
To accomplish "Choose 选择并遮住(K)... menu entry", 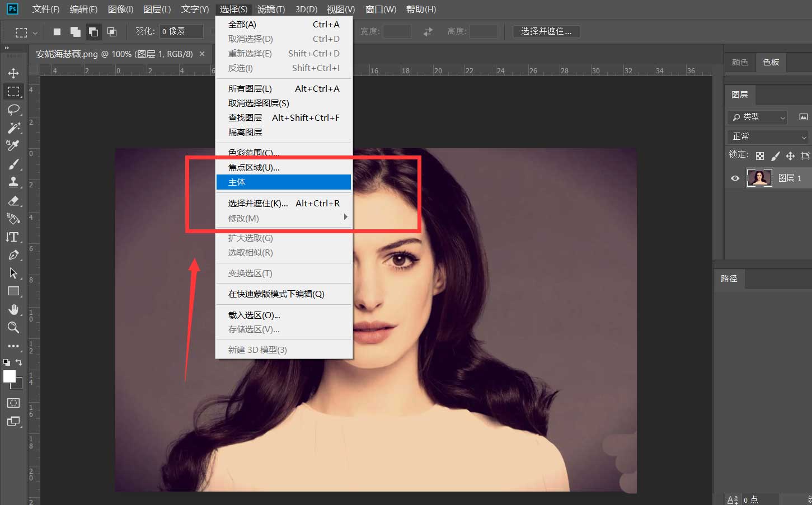I will (x=284, y=203).
